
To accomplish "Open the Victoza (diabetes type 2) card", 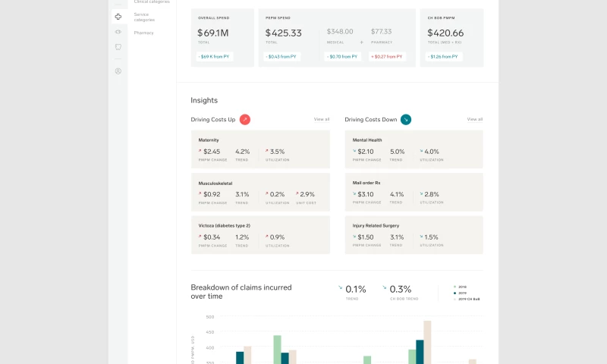I will pyautogui.click(x=260, y=235).
